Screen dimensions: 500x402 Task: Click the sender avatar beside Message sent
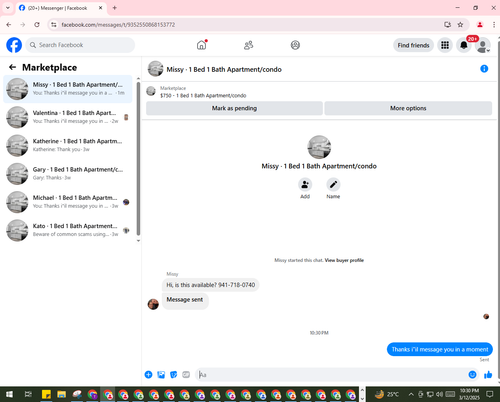pos(153,304)
